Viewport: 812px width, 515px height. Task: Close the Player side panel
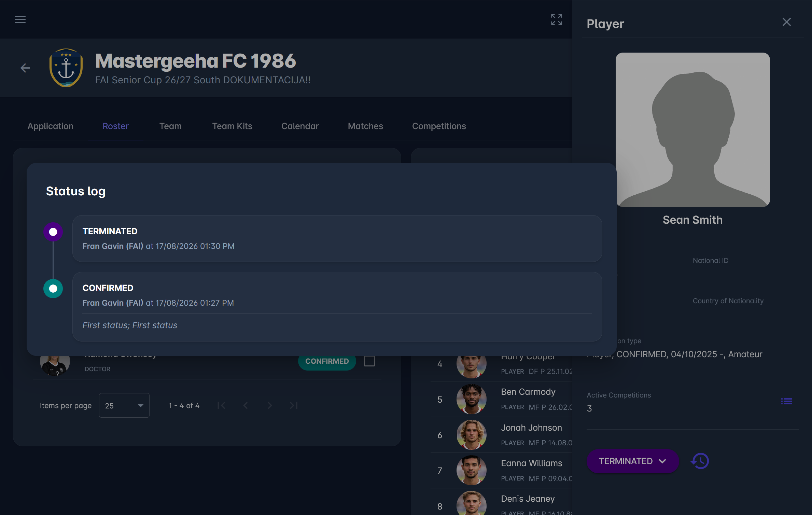(786, 22)
